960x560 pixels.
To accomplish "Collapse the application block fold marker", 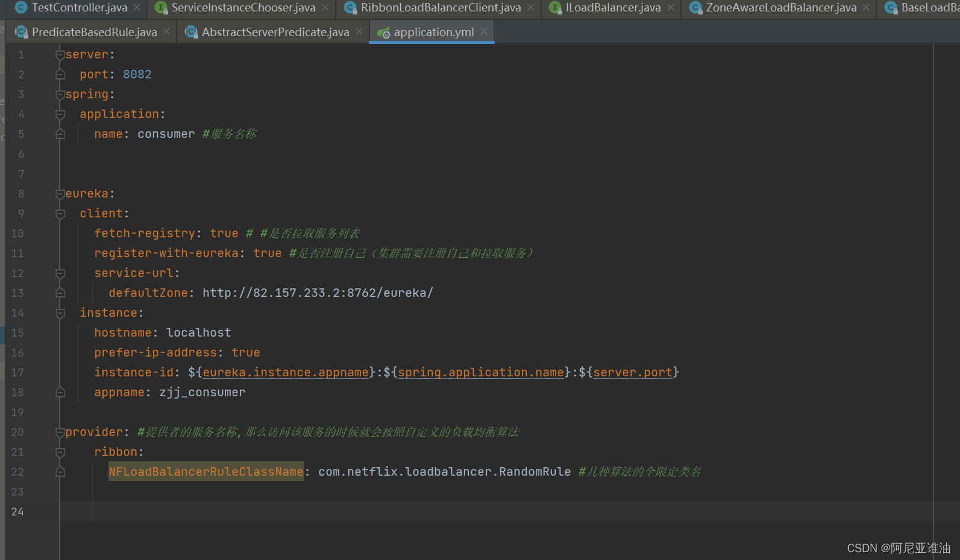I will point(60,114).
